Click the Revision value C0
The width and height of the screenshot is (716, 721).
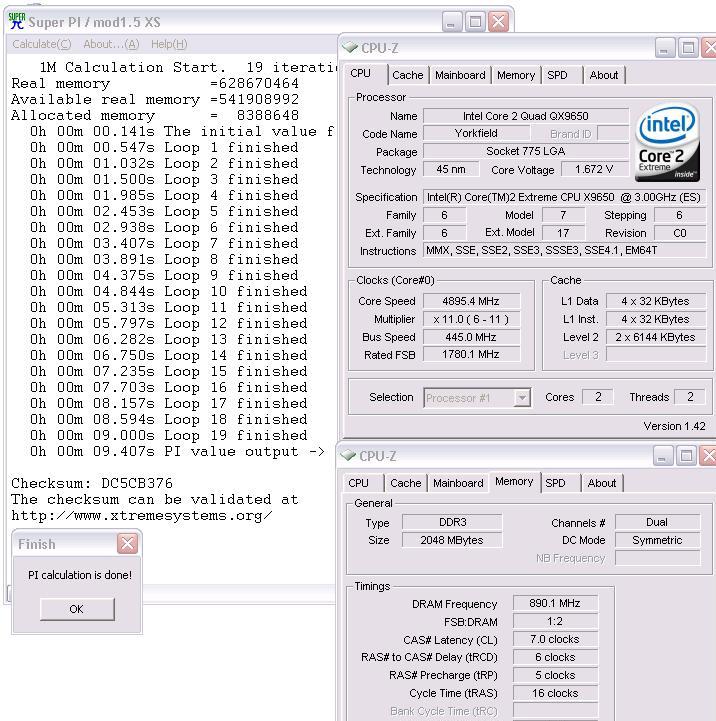pos(680,233)
